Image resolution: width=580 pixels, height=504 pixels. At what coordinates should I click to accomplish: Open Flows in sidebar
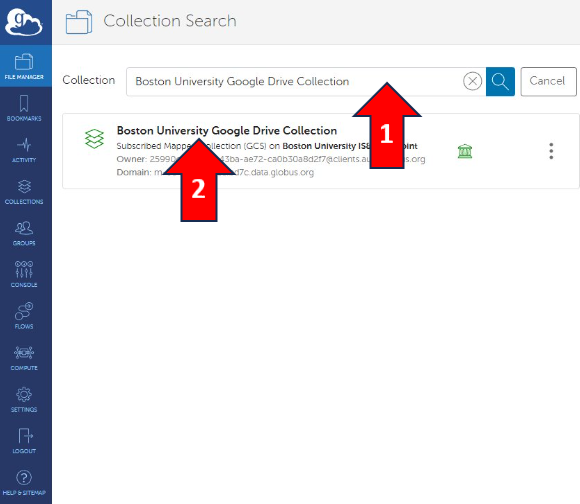24,316
